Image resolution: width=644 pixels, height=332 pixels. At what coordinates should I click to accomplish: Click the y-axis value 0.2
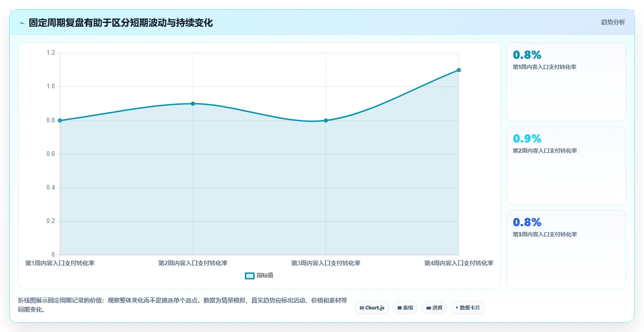51,221
